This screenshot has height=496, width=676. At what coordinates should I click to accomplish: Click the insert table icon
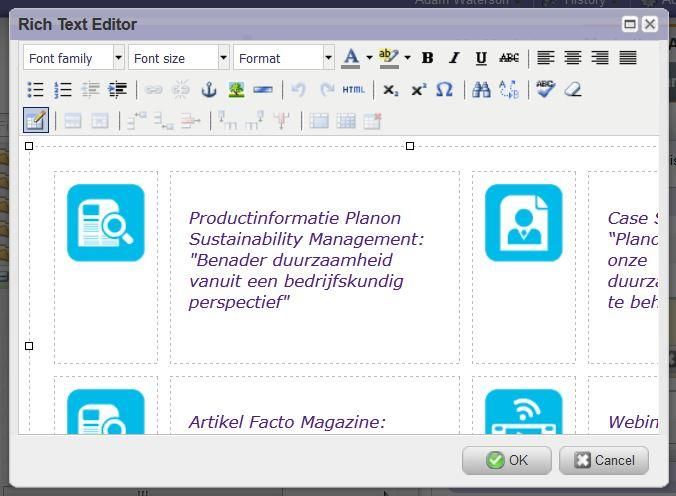36,120
